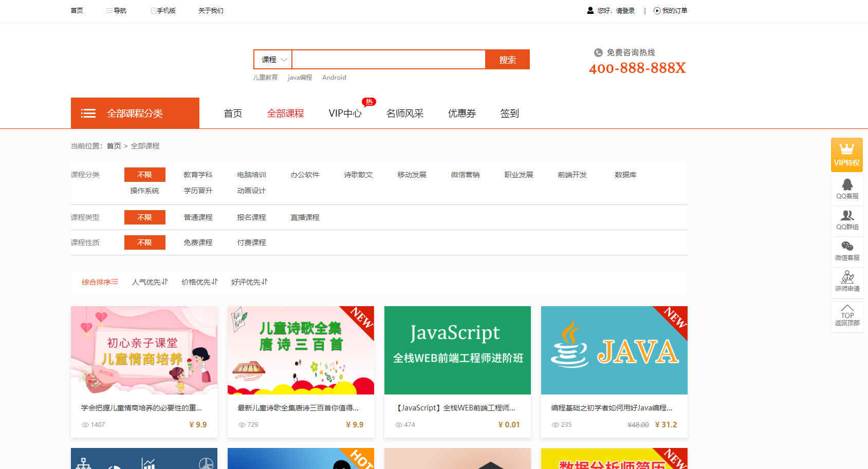This screenshot has height=469, width=868.
Task: Open the JAVA course thumbnail
Action: (x=614, y=350)
